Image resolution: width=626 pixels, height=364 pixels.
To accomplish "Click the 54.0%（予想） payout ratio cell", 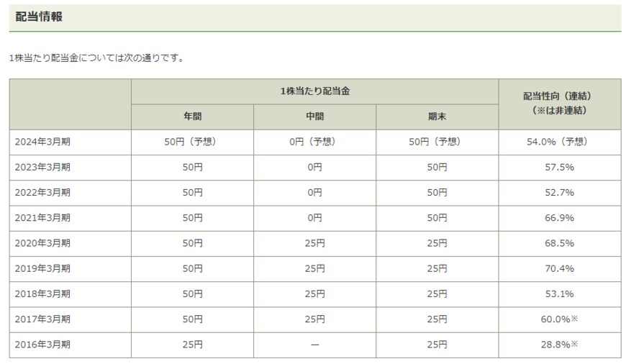I will 559,142.
